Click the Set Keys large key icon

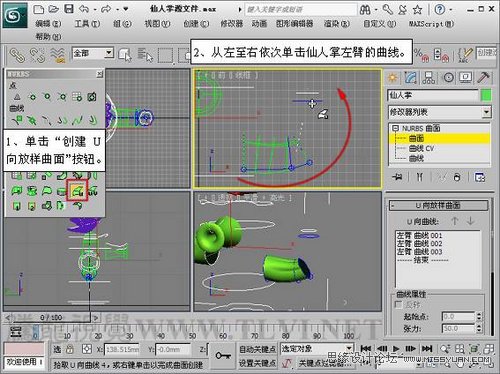pyautogui.click(x=223, y=356)
